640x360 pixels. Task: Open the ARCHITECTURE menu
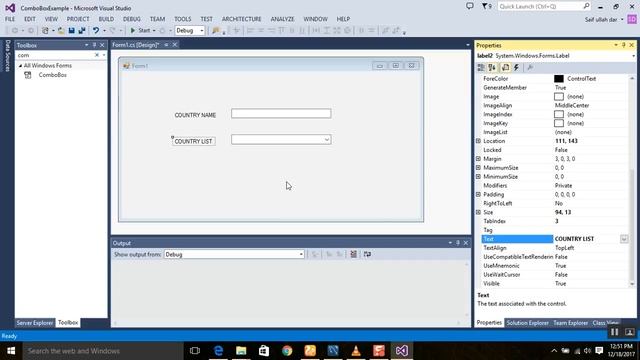(242, 19)
